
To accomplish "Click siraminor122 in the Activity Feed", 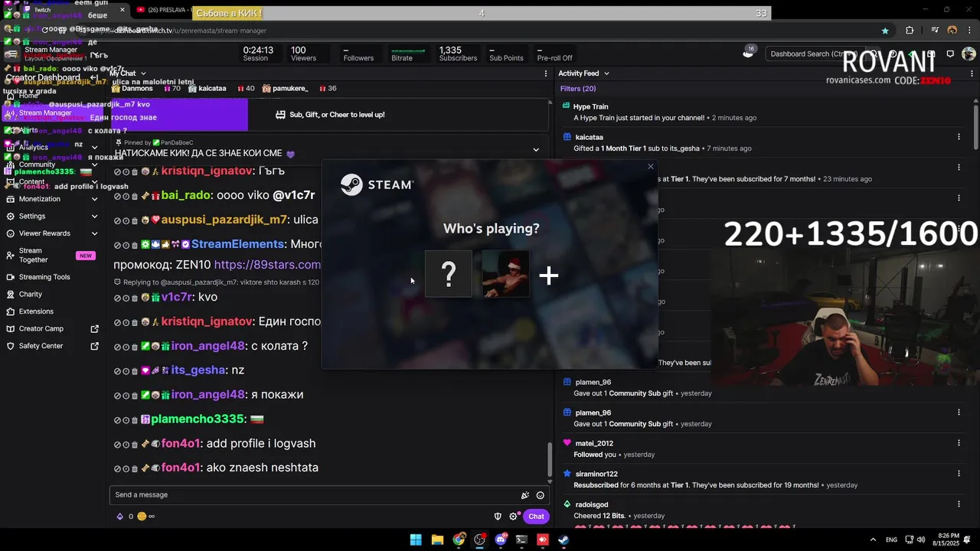I will click(596, 474).
